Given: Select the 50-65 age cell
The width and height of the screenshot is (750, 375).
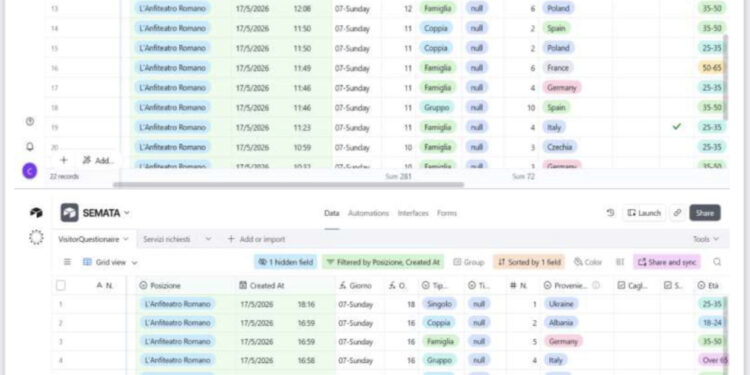Looking at the screenshot, I should 712,68.
